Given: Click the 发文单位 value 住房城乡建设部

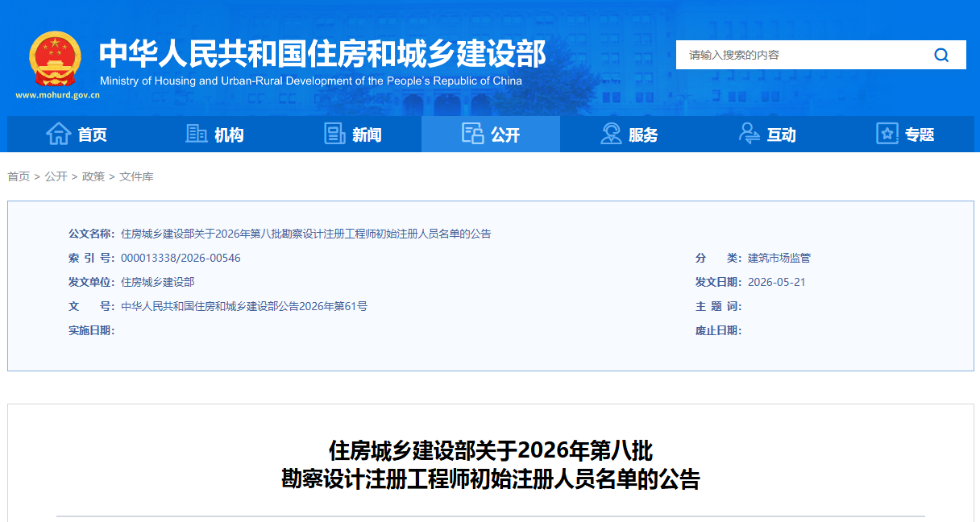Looking at the screenshot, I should pos(158,282).
